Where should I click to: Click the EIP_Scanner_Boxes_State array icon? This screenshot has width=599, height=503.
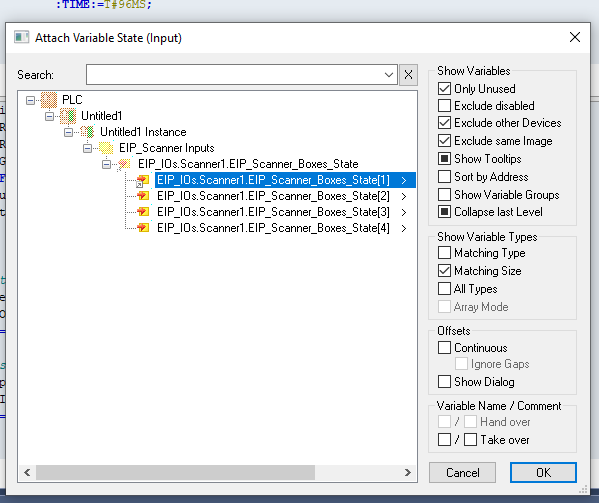point(125,164)
